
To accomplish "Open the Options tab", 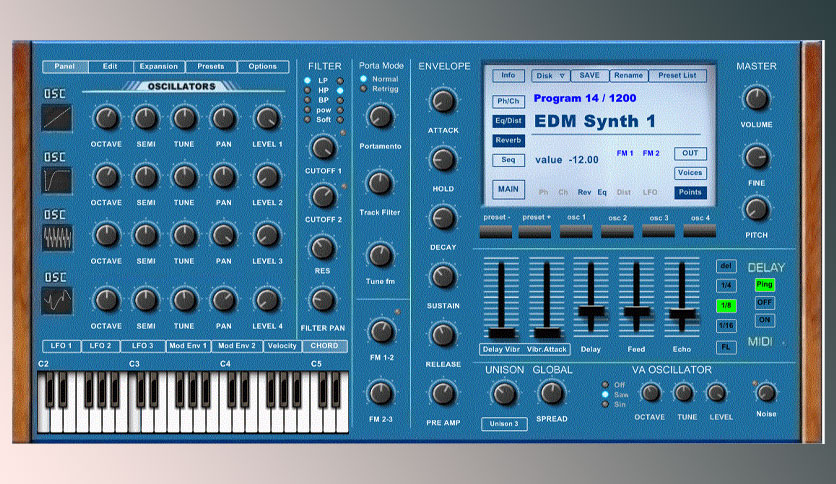I will [x=262, y=66].
